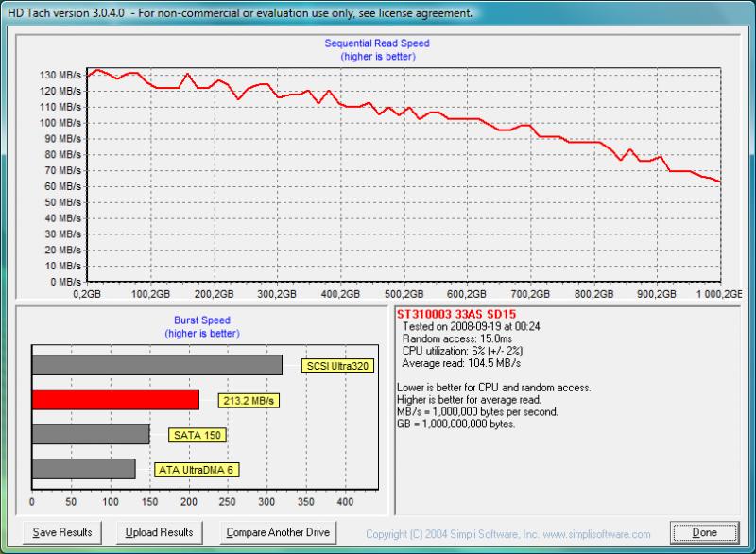This screenshot has height=554, width=756.
Task: Click the Burst Speed chart title
Action: click(x=202, y=320)
